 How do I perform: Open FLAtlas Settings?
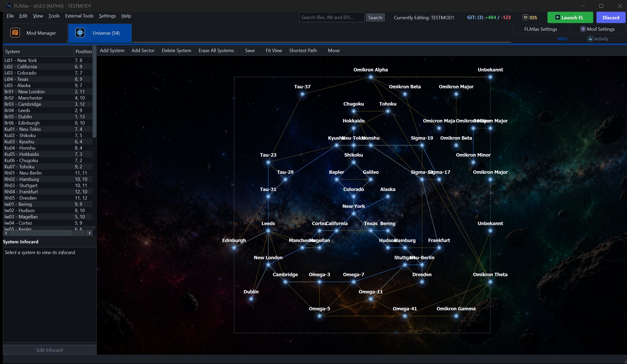(x=541, y=29)
